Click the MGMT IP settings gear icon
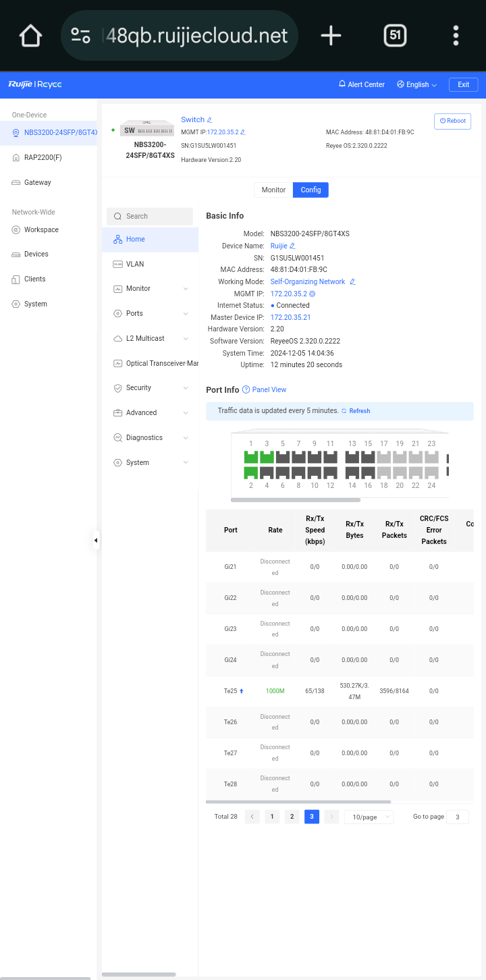 312,294
